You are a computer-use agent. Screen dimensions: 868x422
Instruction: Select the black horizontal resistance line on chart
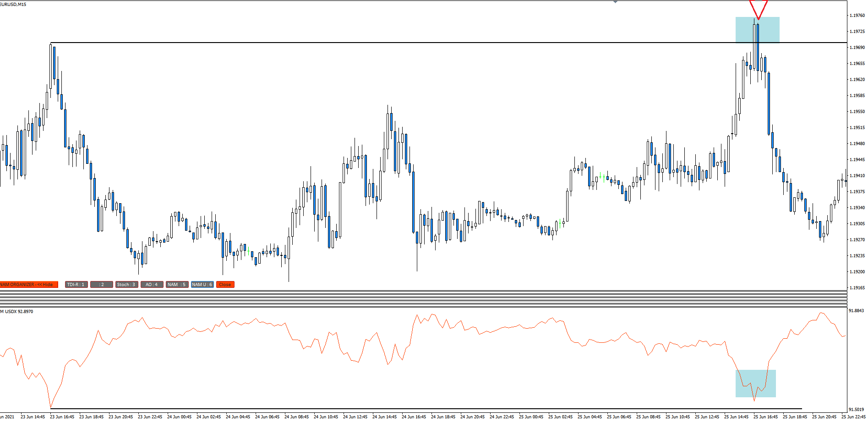[449, 43]
